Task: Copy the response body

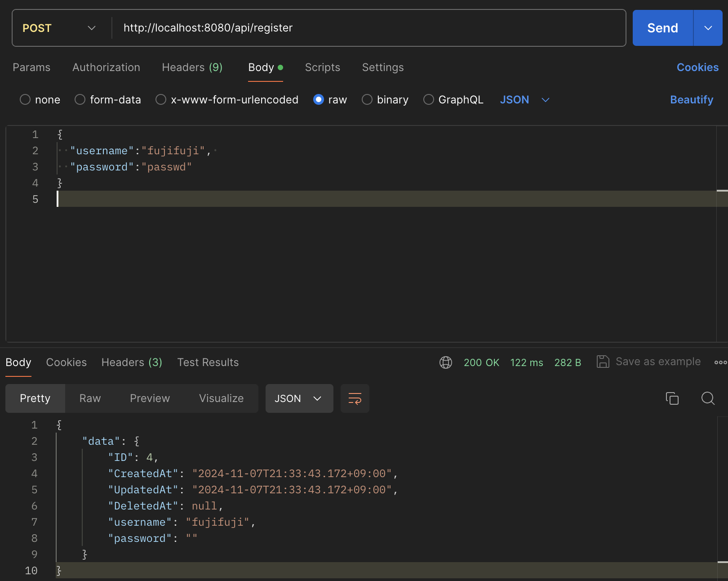Action: (672, 398)
